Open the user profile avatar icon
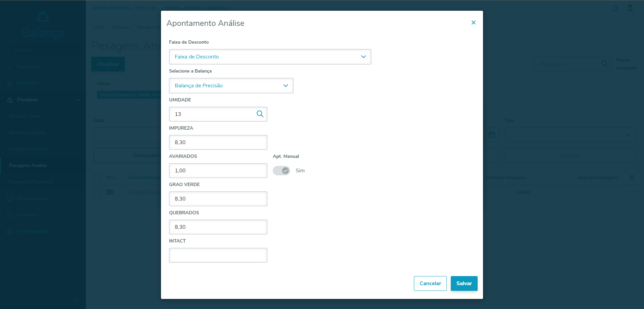 [630, 8]
